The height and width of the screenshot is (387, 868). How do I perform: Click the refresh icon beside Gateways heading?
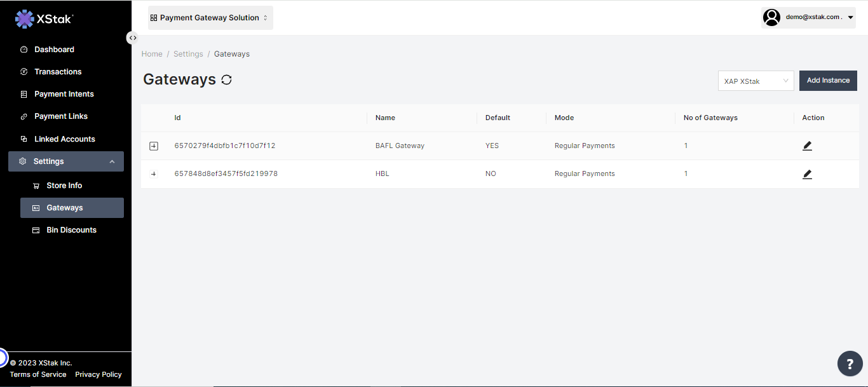coord(226,80)
